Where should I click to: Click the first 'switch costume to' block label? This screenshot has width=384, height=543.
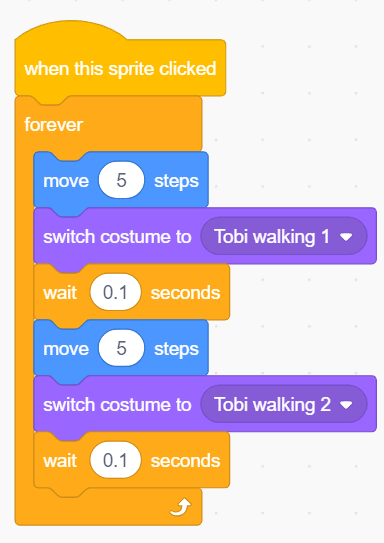[117, 237]
